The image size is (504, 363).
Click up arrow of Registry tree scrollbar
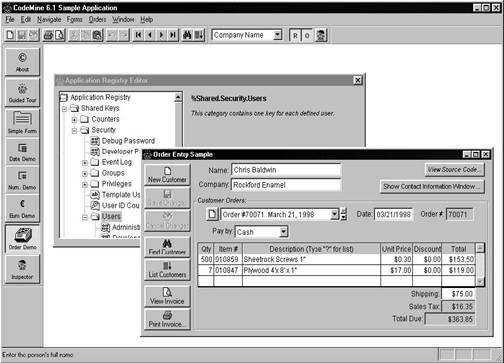178,97
